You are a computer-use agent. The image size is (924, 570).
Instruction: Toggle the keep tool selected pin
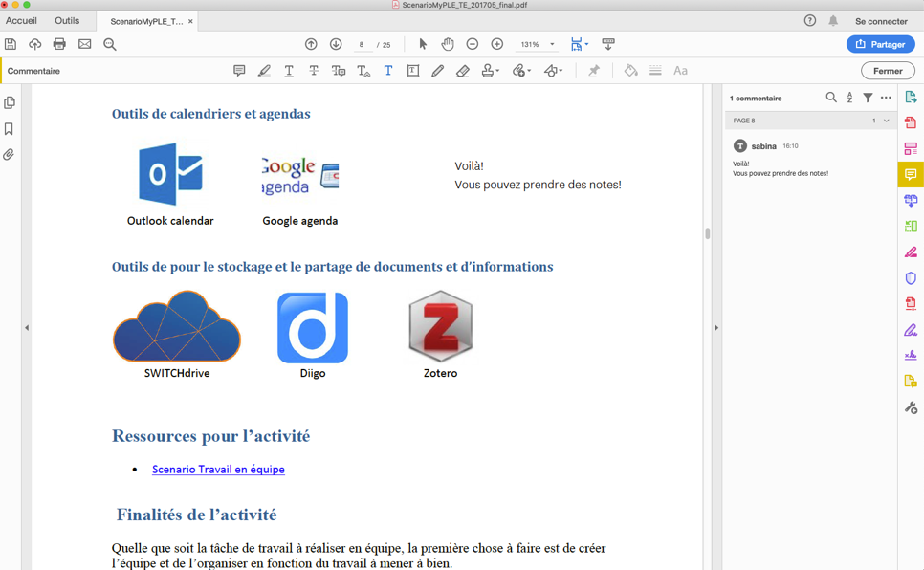click(594, 71)
